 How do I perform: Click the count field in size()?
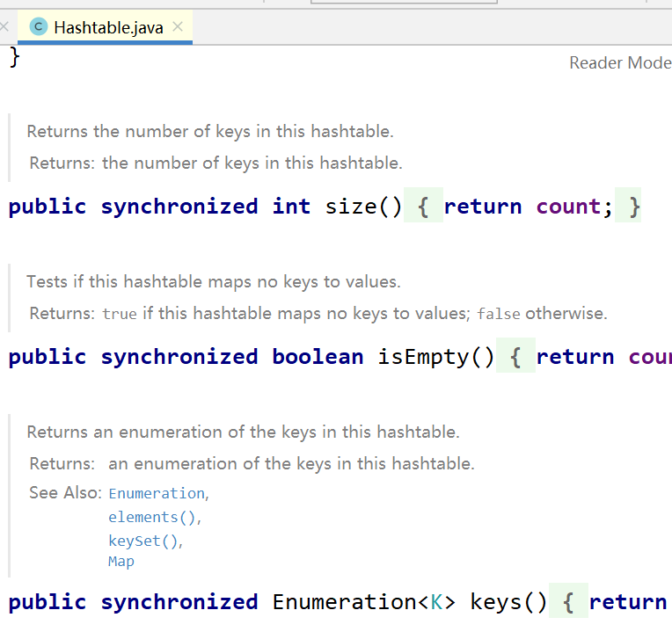point(568,207)
